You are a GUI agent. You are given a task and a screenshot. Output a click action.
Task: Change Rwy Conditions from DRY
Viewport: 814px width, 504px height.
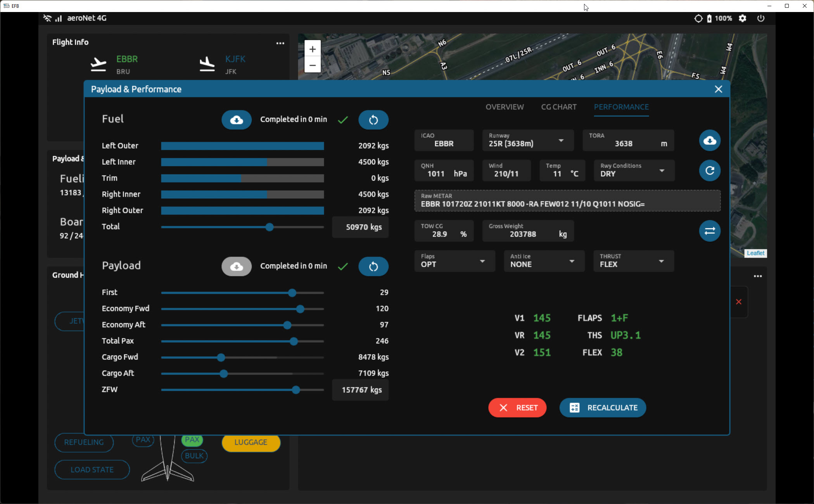click(662, 170)
